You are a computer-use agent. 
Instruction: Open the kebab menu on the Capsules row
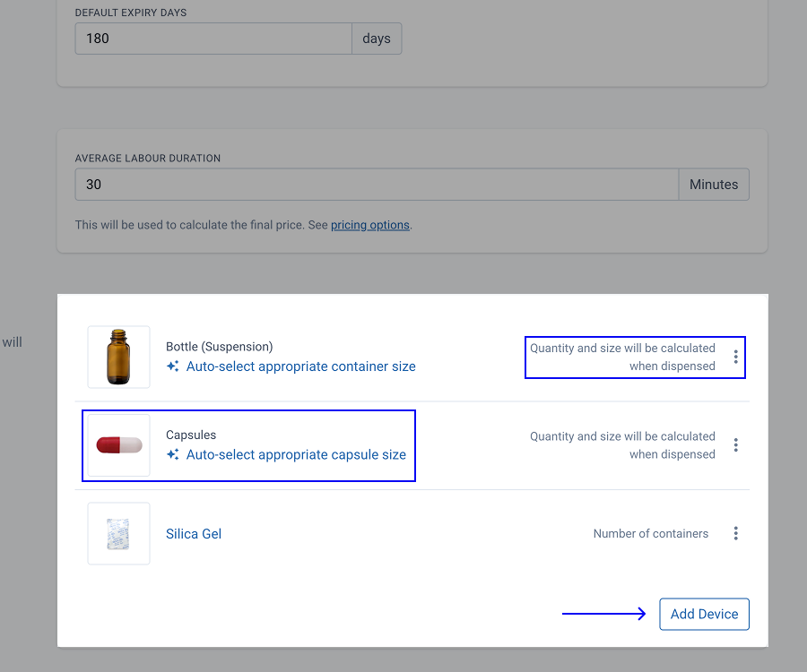click(735, 444)
